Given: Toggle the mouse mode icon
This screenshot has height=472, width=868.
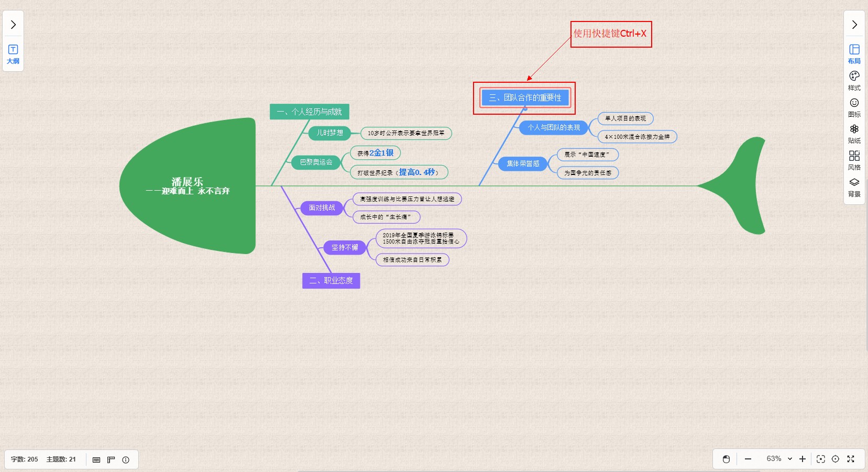Looking at the screenshot, I should click(726, 459).
